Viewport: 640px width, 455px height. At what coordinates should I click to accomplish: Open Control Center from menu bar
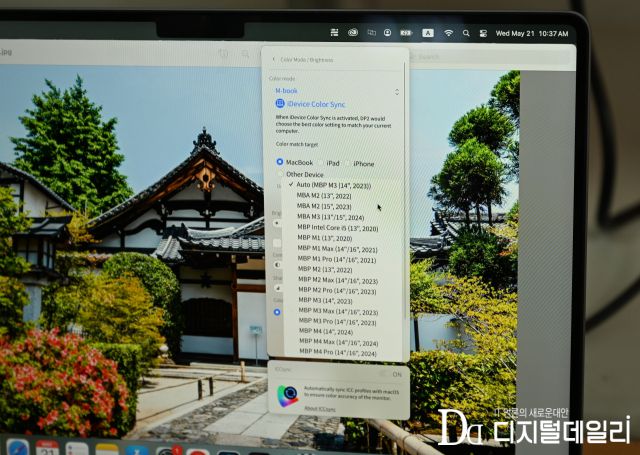(x=482, y=33)
